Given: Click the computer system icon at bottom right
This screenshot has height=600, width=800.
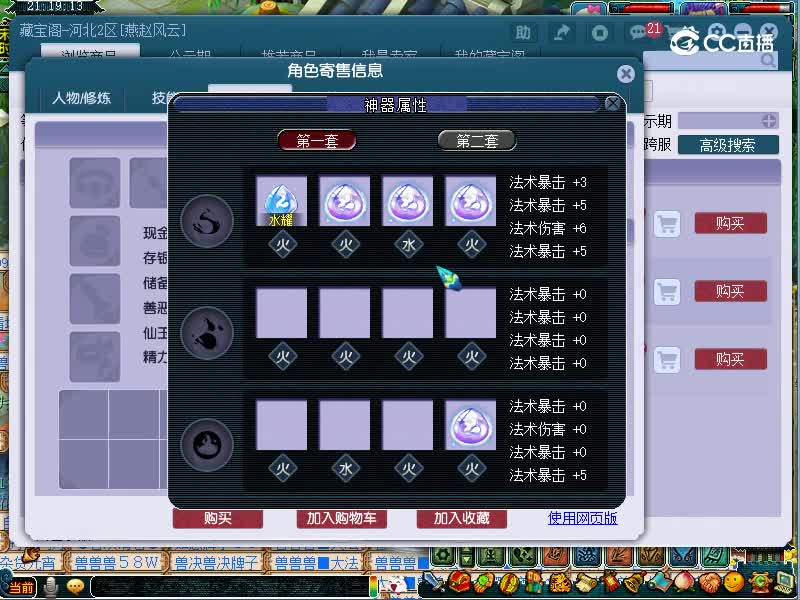Looking at the screenshot, I should 785,582.
